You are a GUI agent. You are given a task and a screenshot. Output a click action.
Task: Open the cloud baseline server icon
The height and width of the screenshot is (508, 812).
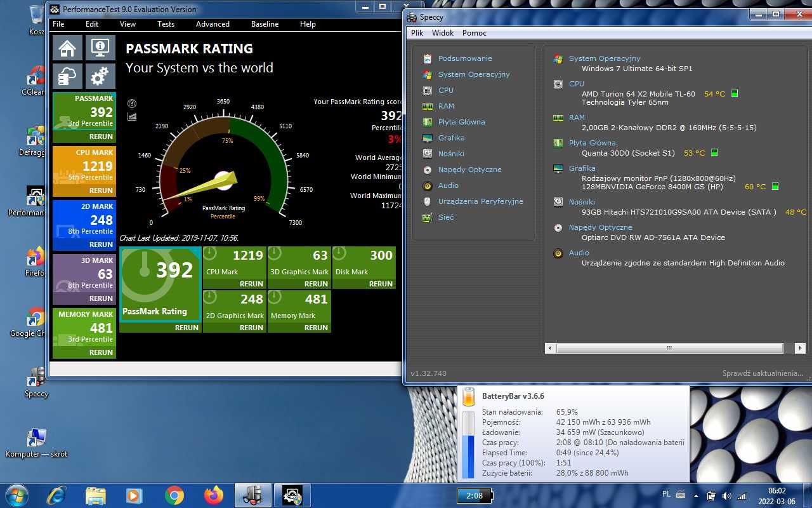pos(68,76)
